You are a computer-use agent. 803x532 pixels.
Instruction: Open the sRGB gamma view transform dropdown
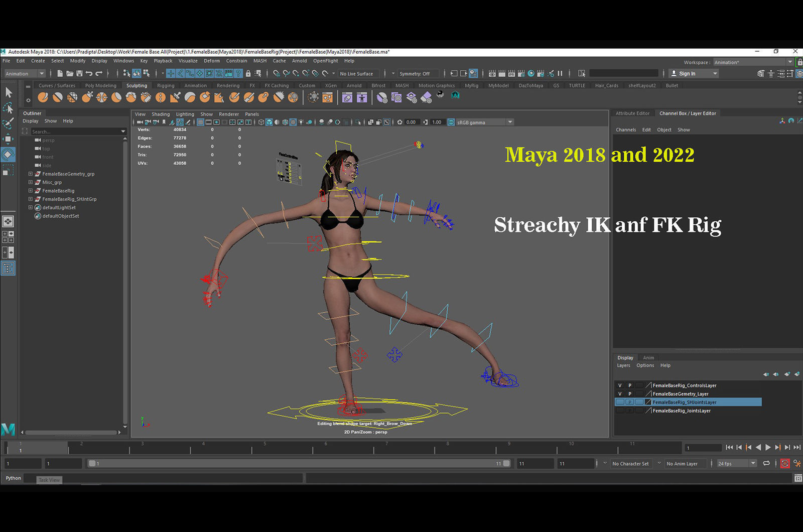click(485, 122)
